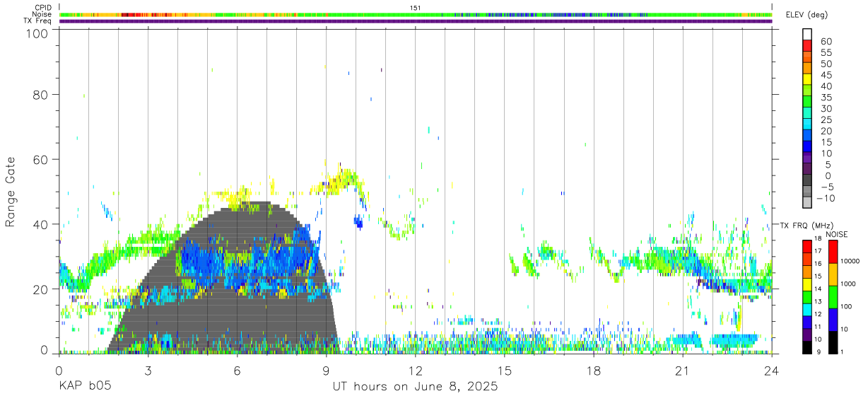Click the 'UT hours on June 8, 2025' axis title
Viewport: 868px width, 401px height.
click(x=416, y=387)
